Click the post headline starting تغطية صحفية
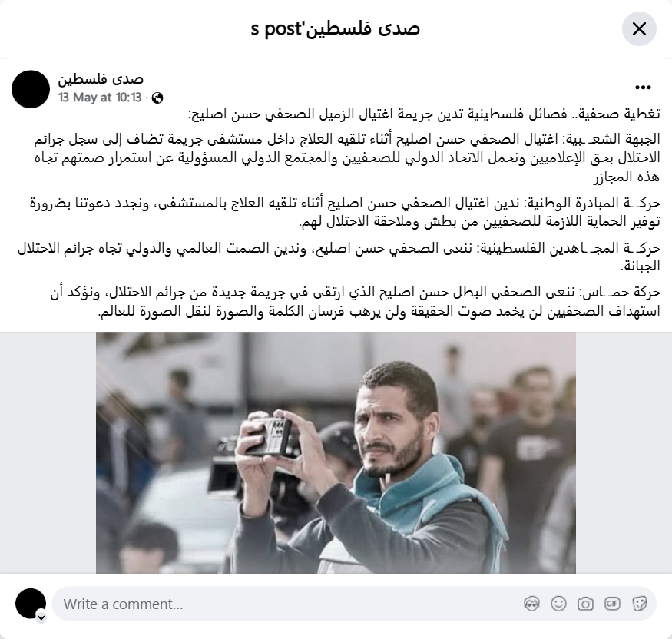This screenshot has width=672, height=639. (424, 114)
